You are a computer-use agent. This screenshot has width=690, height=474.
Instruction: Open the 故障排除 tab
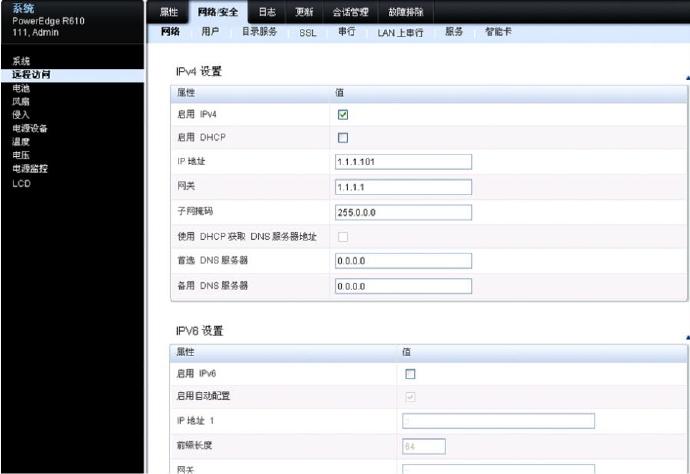tap(406, 12)
